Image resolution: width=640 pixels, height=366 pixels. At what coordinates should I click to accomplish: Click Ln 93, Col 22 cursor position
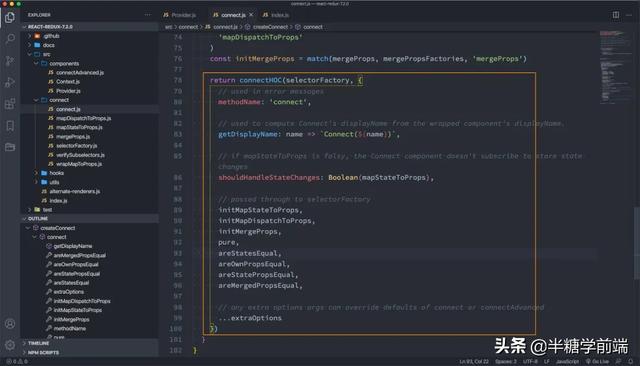click(474, 362)
